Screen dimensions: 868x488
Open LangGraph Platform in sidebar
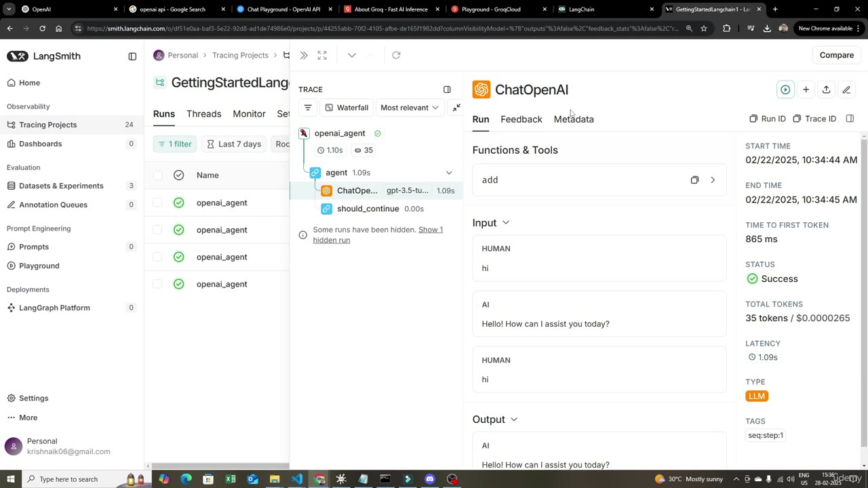click(72, 308)
